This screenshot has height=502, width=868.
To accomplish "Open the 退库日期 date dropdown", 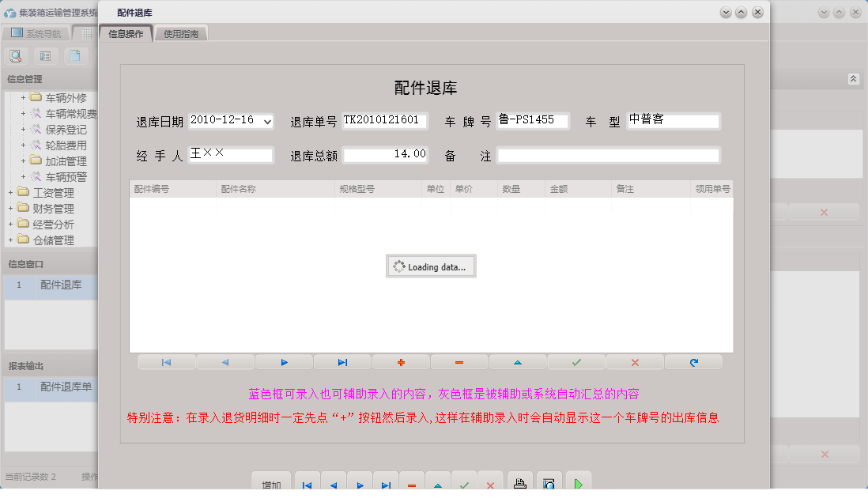I will click(268, 121).
